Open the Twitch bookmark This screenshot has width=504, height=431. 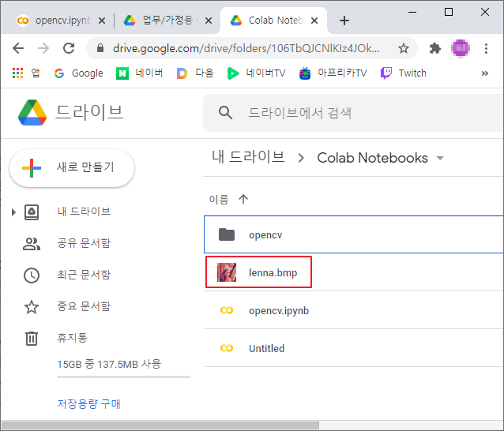(404, 73)
